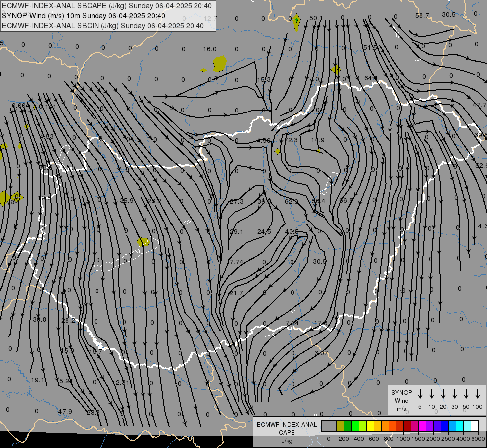Click the 56.4 value on the map
The height and width of the screenshot is (448, 487).
(x=319, y=201)
